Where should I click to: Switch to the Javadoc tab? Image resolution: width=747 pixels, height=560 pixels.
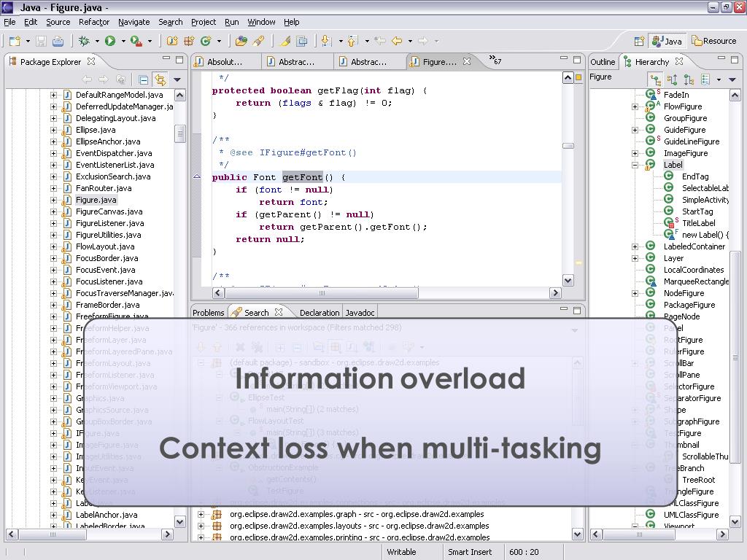pos(360,313)
